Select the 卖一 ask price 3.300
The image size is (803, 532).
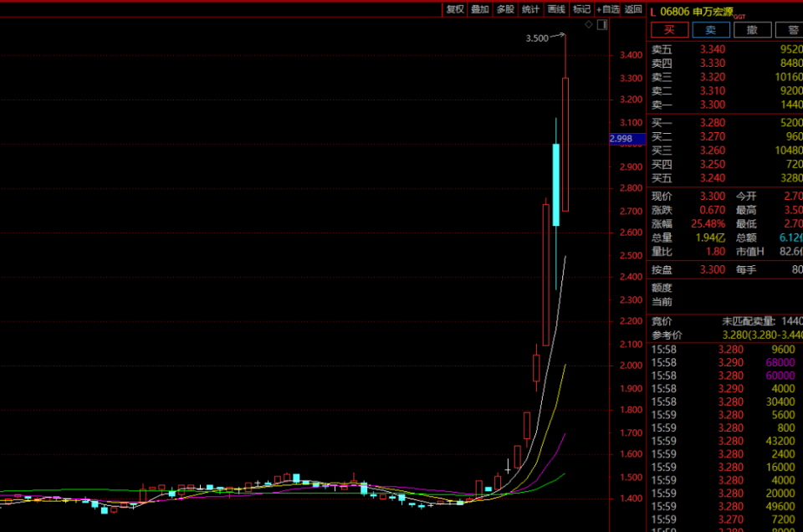713,105
